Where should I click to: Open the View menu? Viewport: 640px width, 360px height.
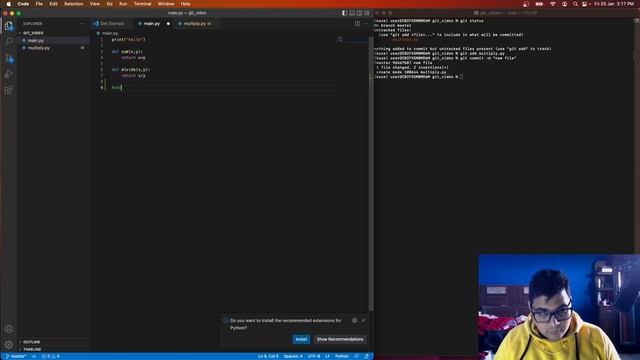(95, 4)
